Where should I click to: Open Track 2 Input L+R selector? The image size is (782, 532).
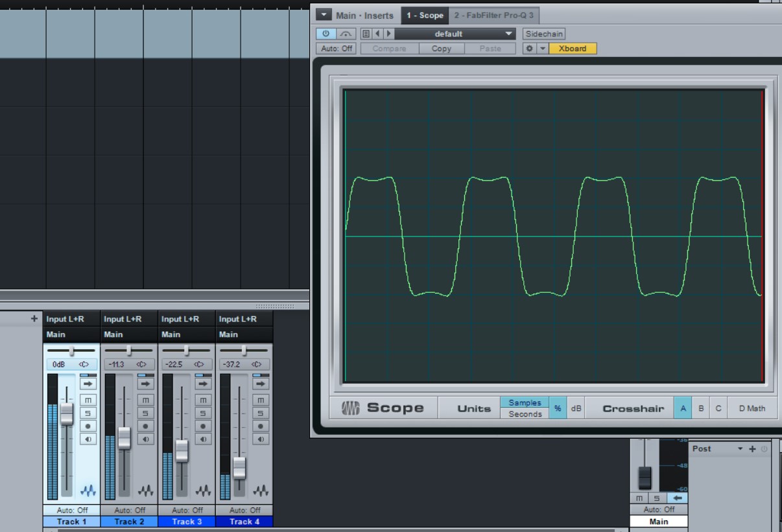(129, 319)
